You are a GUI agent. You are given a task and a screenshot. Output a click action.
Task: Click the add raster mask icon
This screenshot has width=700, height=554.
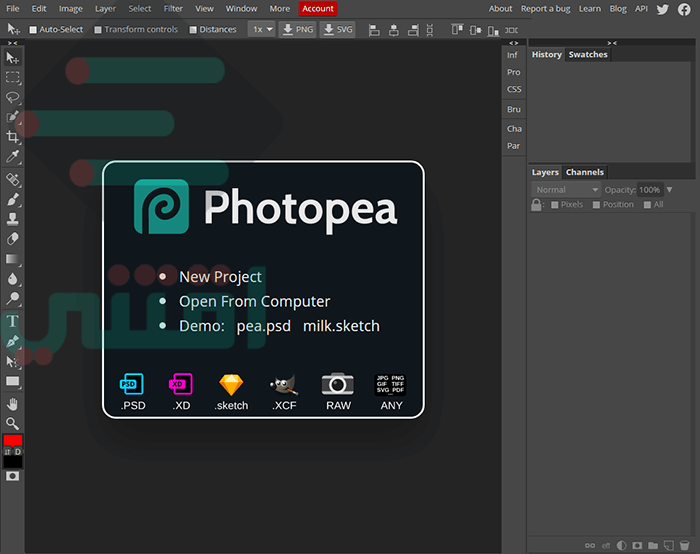[637, 546]
